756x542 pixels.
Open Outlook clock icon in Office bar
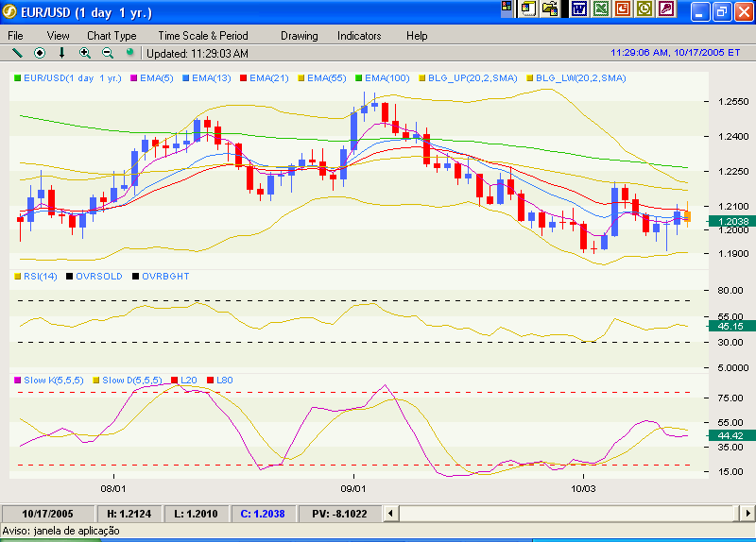point(644,8)
